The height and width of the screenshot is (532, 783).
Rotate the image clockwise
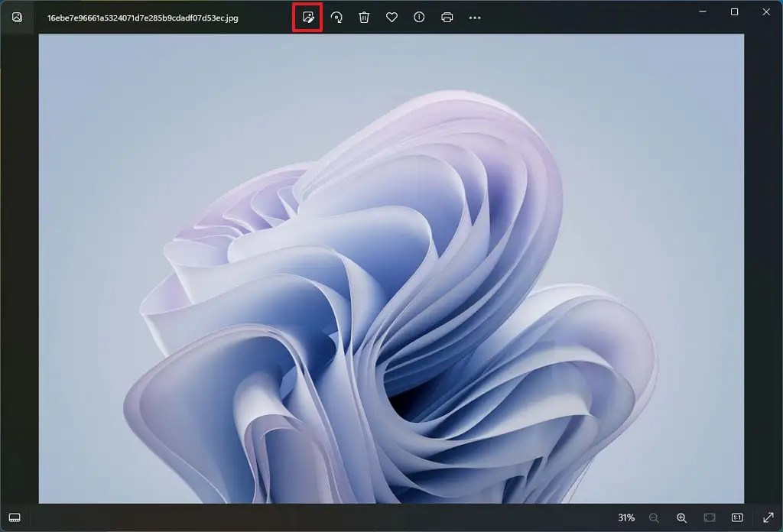coord(336,17)
